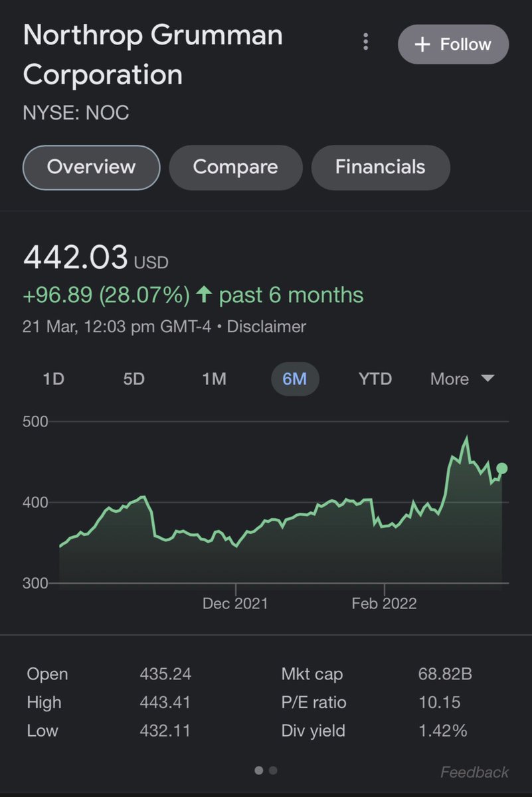Expand the More time ranges dropdown
Screen dimensions: 532x797
click(x=462, y=379)
